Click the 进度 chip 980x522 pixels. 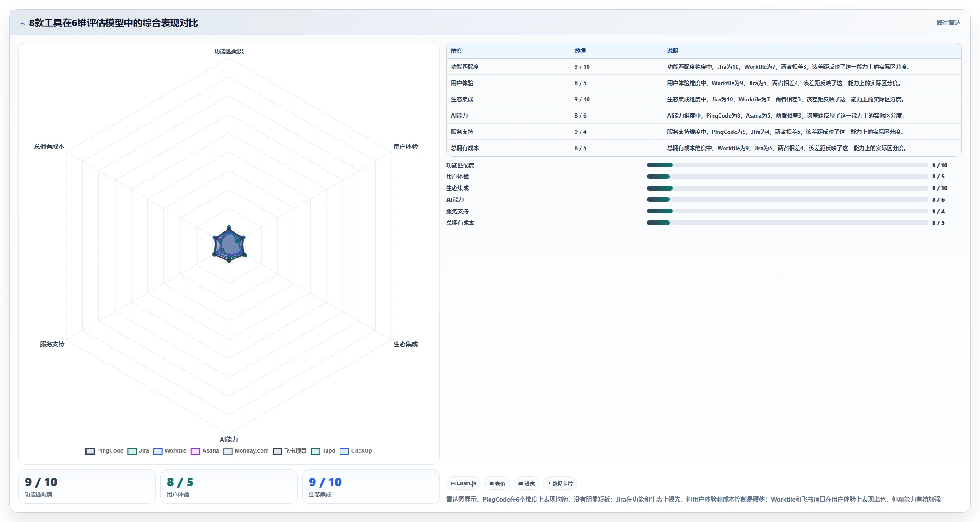coord(526,483)
